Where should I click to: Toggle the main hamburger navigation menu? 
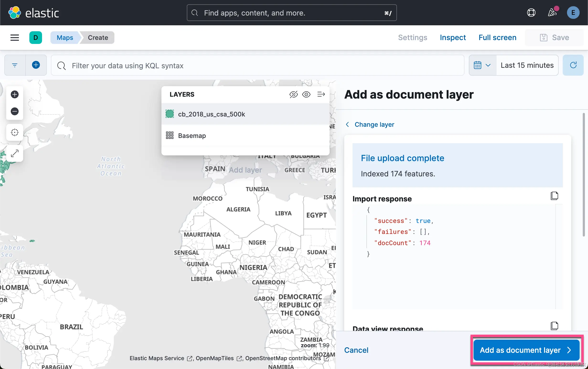[15, 37]
